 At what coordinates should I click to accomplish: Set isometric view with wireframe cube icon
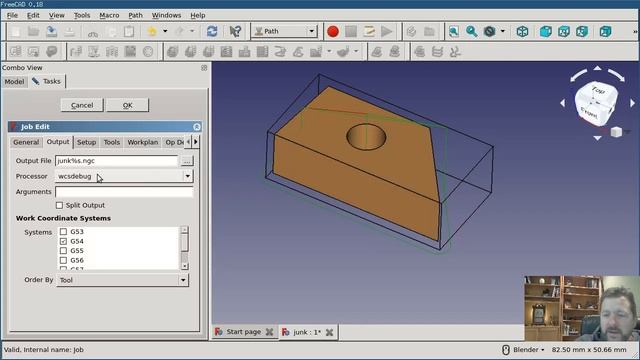pos(522,31)
